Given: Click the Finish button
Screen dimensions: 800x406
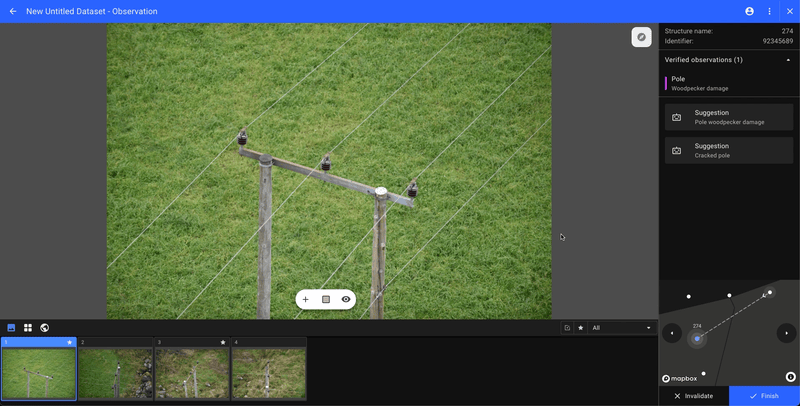Looking at the screenshot, I should point(764,396).
